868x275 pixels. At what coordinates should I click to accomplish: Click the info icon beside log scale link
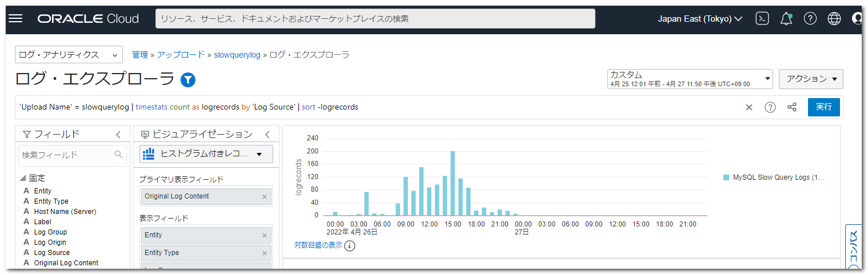[350, 246]
